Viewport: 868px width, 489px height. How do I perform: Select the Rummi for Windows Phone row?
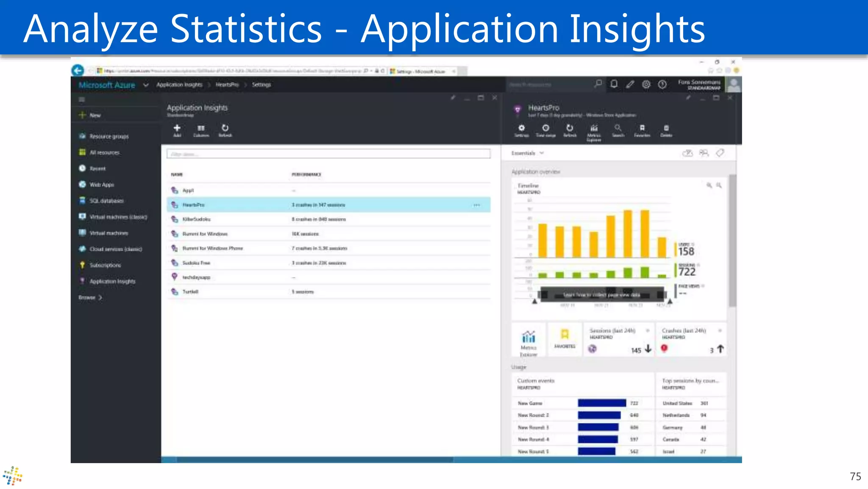pos(328,248)
